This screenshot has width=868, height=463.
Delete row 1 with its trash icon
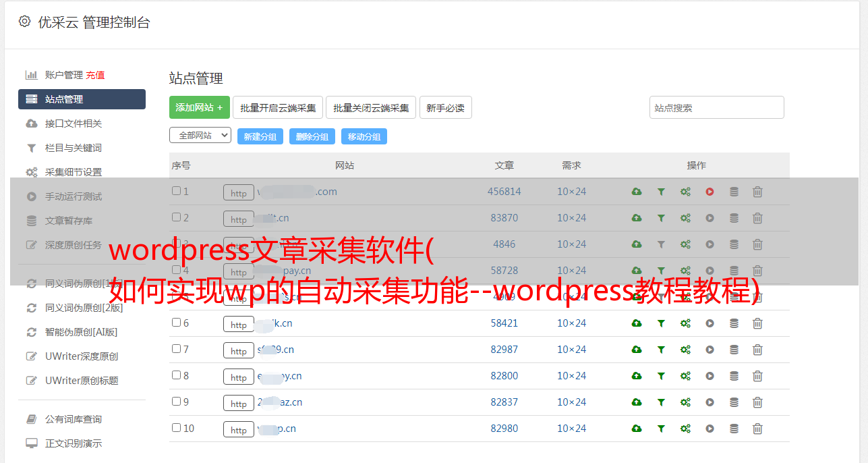point(757,192)
